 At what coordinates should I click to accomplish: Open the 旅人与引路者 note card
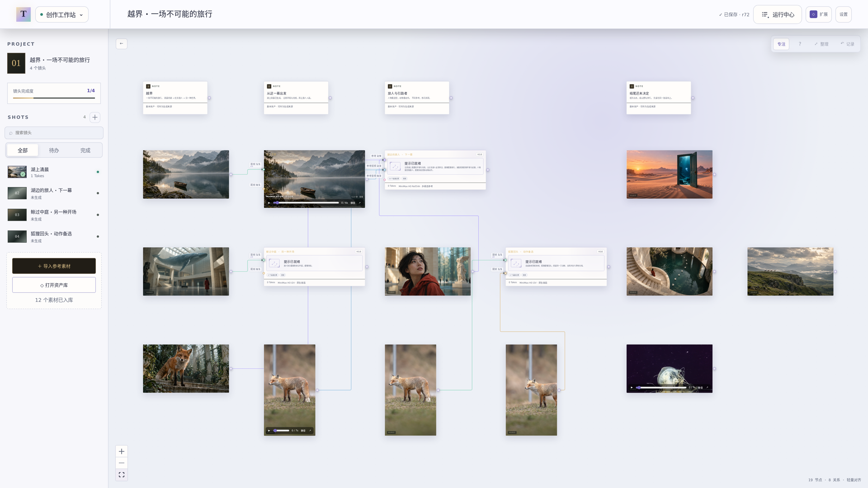[417, 98]
